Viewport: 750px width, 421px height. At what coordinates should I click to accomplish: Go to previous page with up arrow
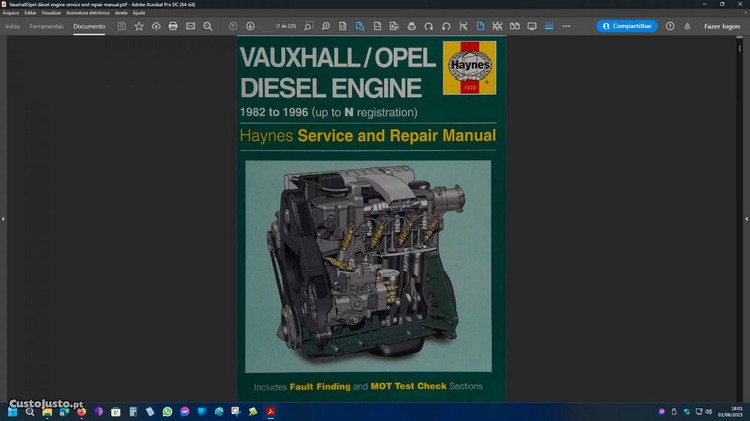pyautogui.click(x=233, y=26)
